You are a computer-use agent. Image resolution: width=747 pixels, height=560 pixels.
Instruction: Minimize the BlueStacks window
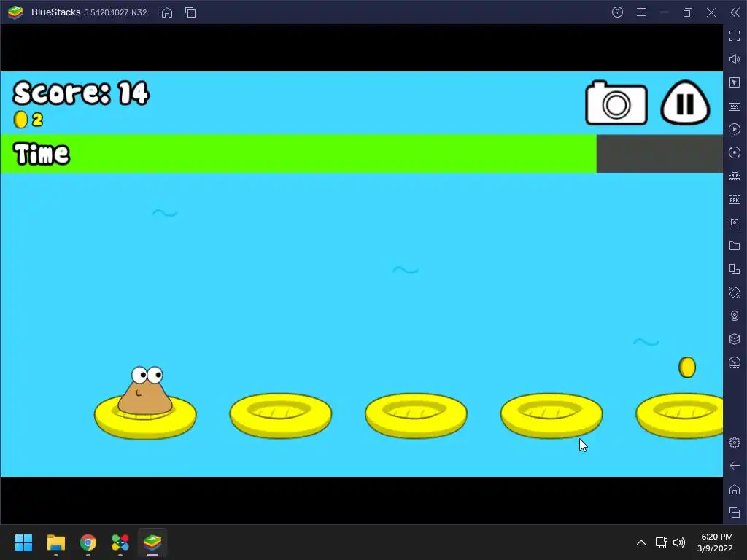[x=665, y=12]
